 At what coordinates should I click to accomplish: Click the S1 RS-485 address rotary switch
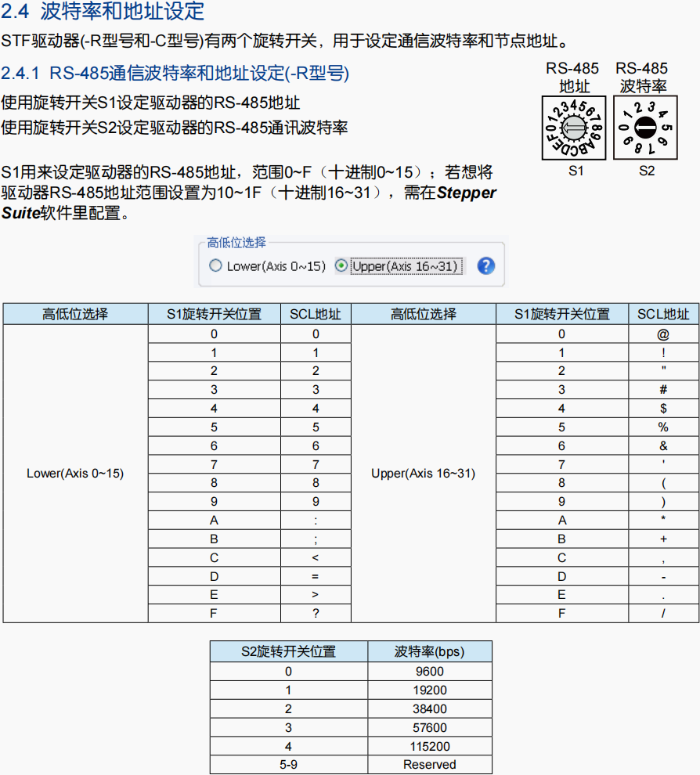pyautogui.click(x=574, y=128)
